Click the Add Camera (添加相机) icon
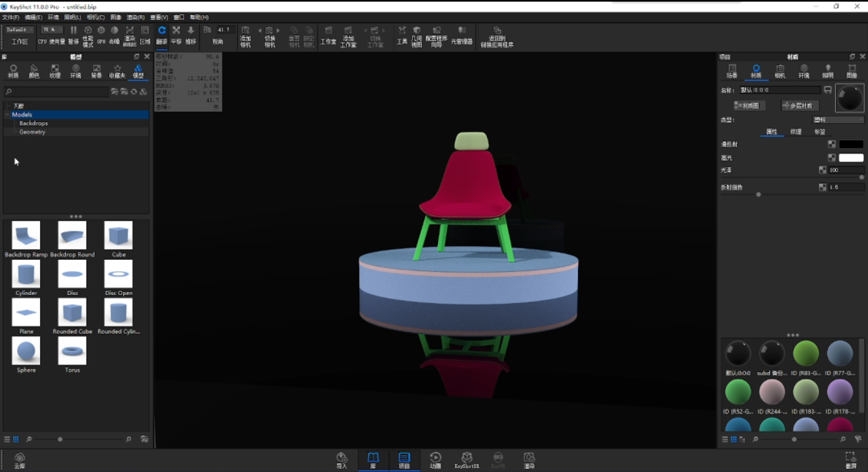The image size is (868, 472). [245, 36]
